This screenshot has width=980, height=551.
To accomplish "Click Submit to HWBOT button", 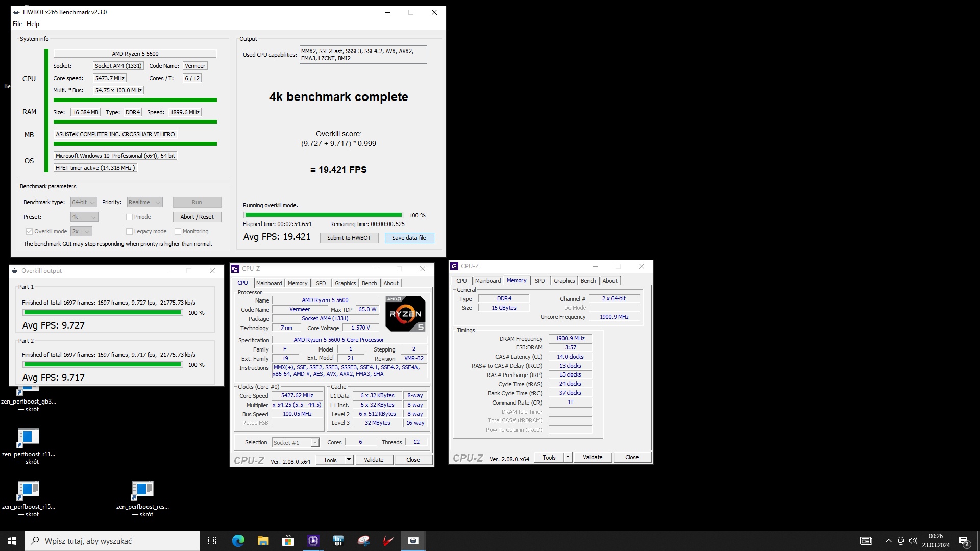I will pos(349,238).
